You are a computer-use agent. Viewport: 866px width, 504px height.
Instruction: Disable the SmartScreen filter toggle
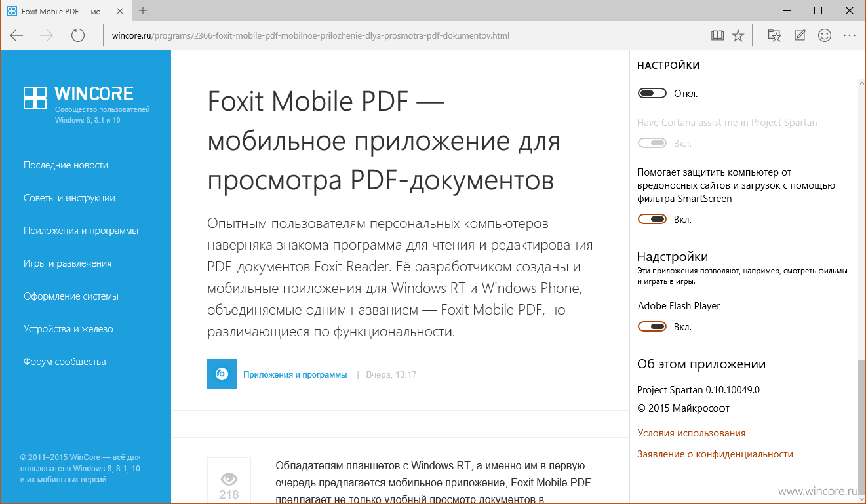pos(652,220)
